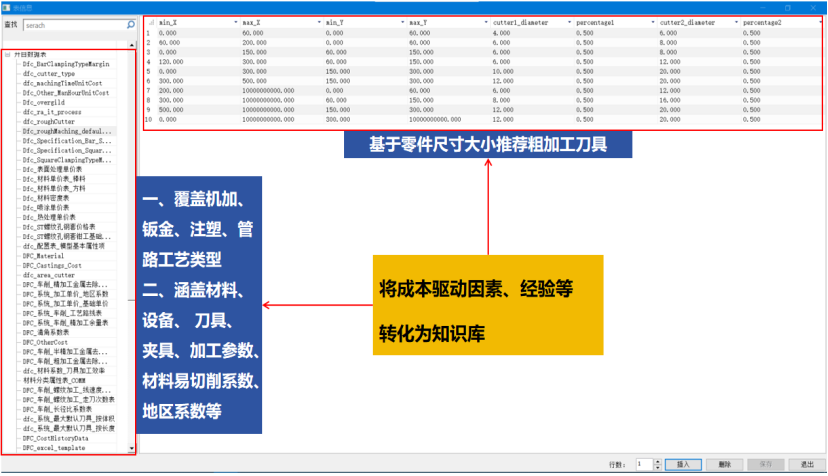
Task: Click the table corner select-all icon
Action: 148,20
